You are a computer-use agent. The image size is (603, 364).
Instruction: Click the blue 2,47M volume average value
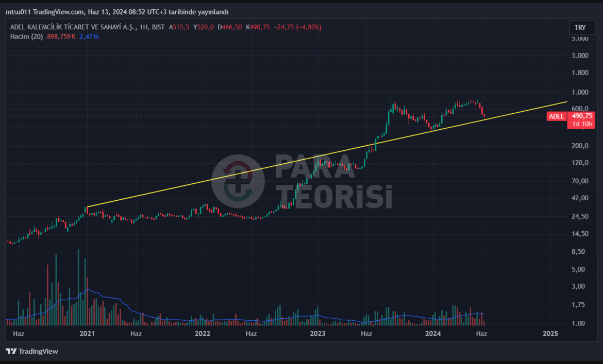(89, 37)
